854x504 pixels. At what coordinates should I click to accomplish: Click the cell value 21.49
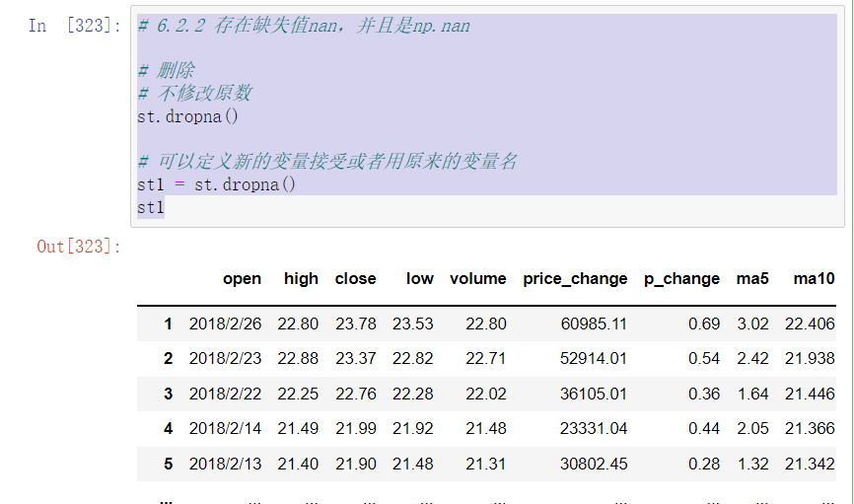point(298,429)
